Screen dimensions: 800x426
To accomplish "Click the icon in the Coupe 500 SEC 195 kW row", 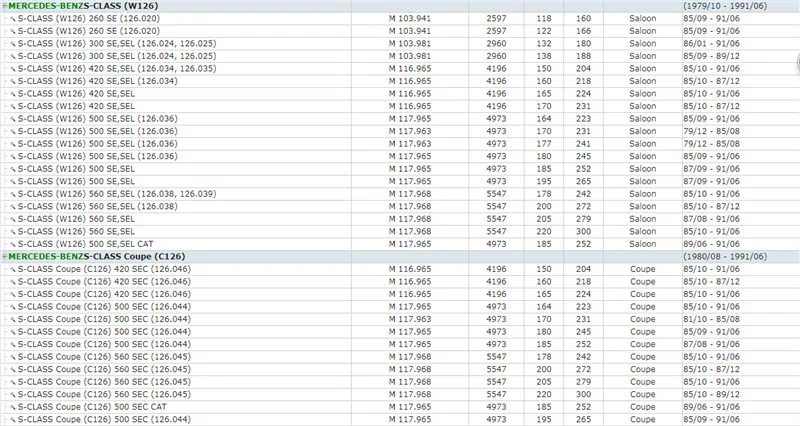I will point(13,420).
